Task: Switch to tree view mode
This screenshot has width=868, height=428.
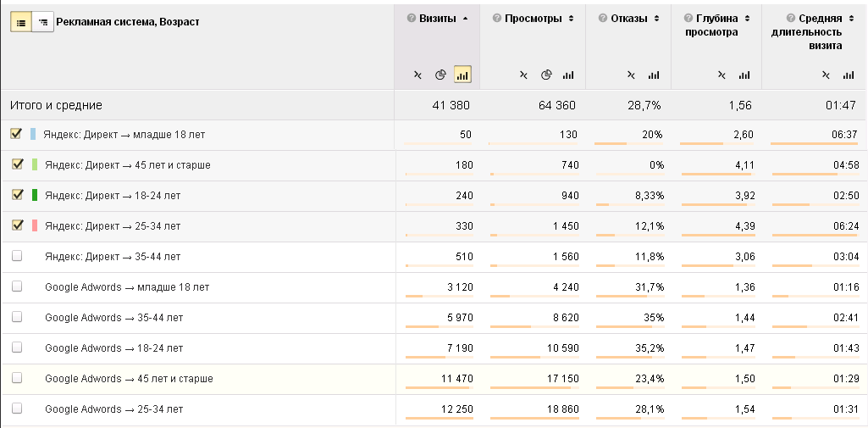Action: coord(42,23)
